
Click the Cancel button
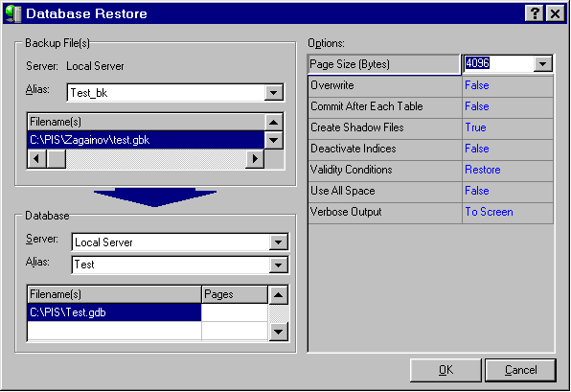click(521, 370)
